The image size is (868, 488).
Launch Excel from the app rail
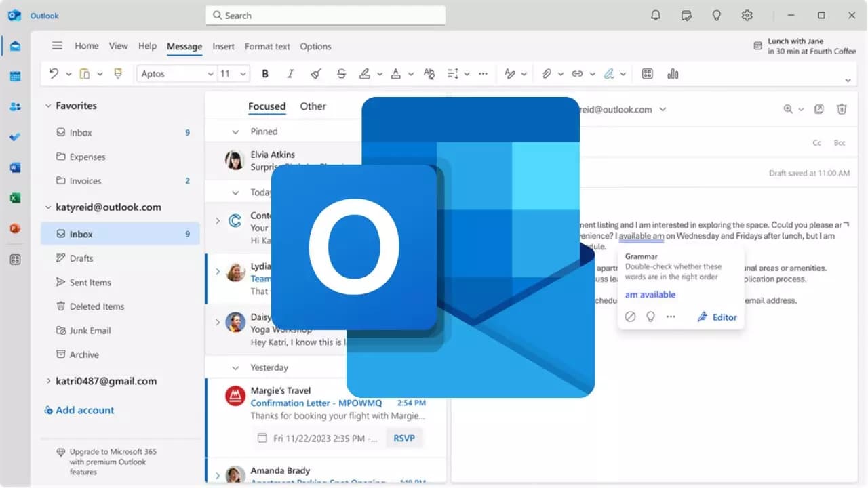tap(15, 198)
